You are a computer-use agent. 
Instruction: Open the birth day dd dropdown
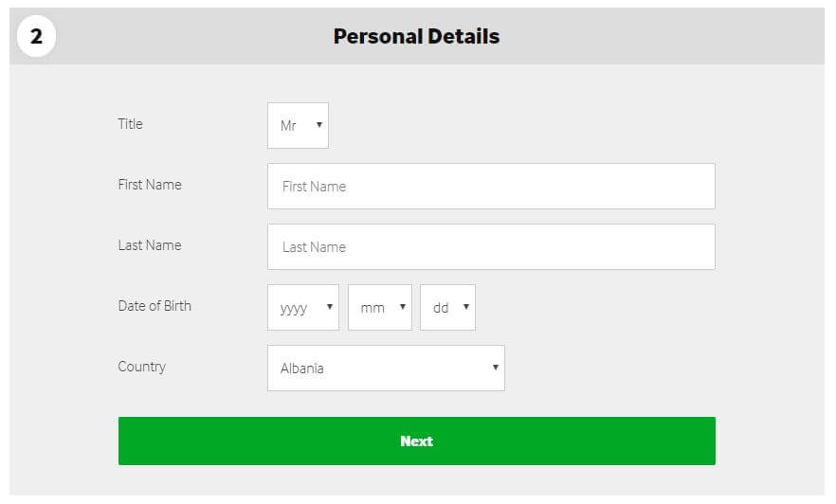(447, 307)
